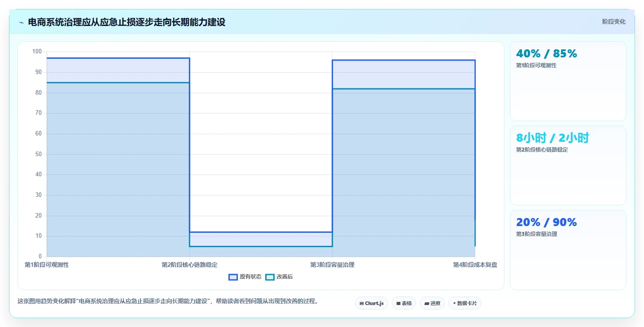Toggle the 改善后 legend item

(279, 277)
